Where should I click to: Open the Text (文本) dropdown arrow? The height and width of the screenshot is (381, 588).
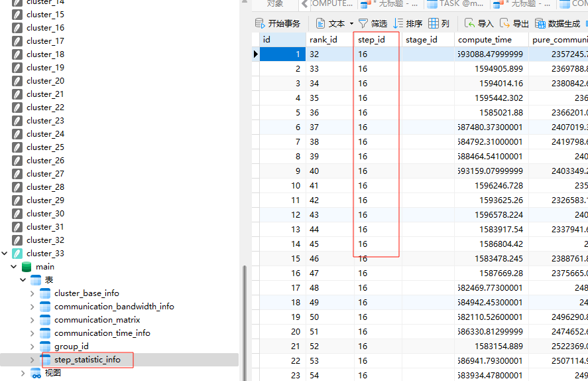click(x=351, y=24)
